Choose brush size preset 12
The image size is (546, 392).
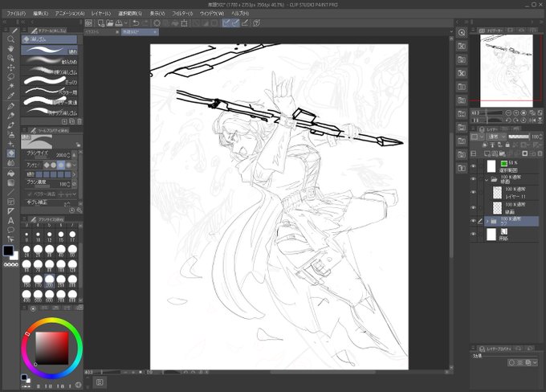[50, 236]
